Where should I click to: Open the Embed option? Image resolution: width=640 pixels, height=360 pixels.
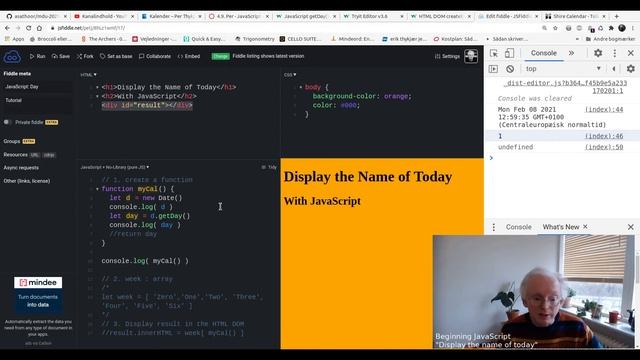(x=189, y=56)
